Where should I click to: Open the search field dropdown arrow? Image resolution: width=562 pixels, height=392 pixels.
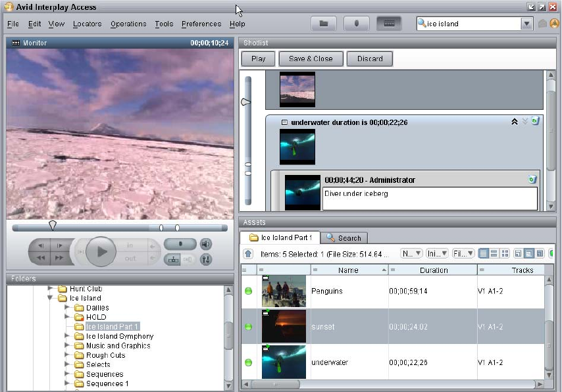(x=526, y=24)
